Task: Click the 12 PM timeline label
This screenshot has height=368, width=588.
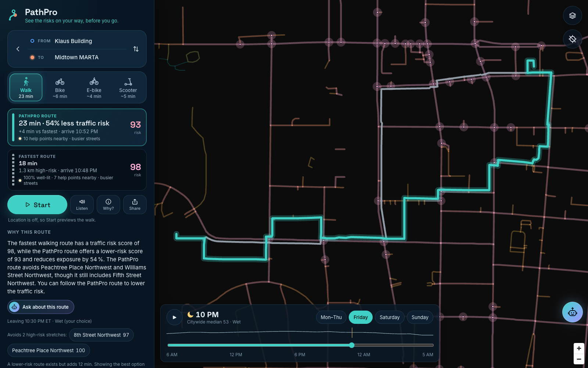Action: tap(236, 355)
